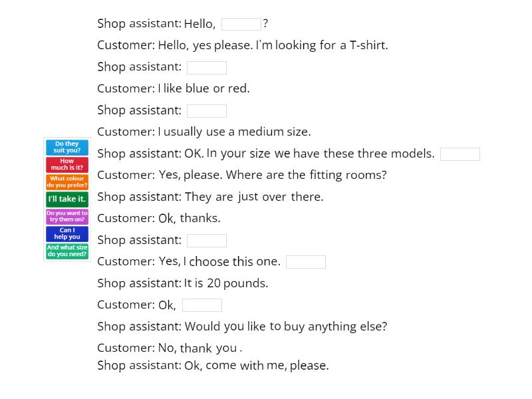This screenshot has height=399, width=532.
Task: Click the 'Would you like to buy anything else?' line
Action: (x=286, y=327)
